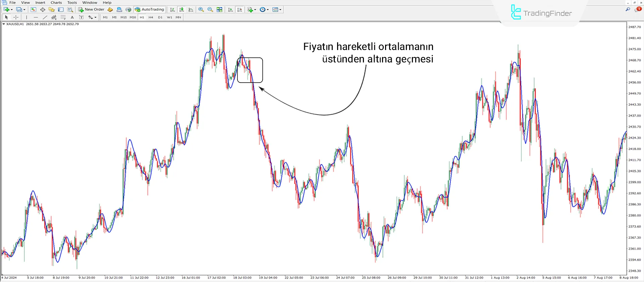Image resolution: width=644 pixels, height=282 pixels.
Task: Select the crosshair tool
Action: 16,17
